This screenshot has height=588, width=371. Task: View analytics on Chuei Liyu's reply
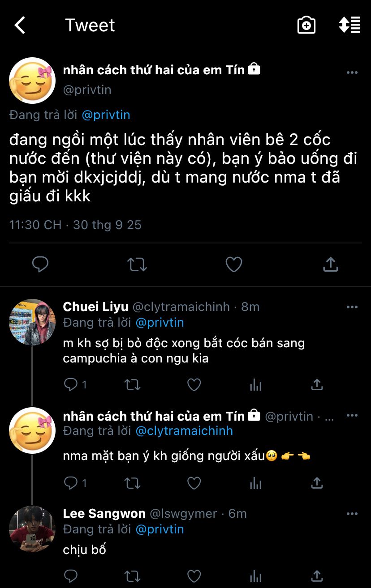coord(255,384)
